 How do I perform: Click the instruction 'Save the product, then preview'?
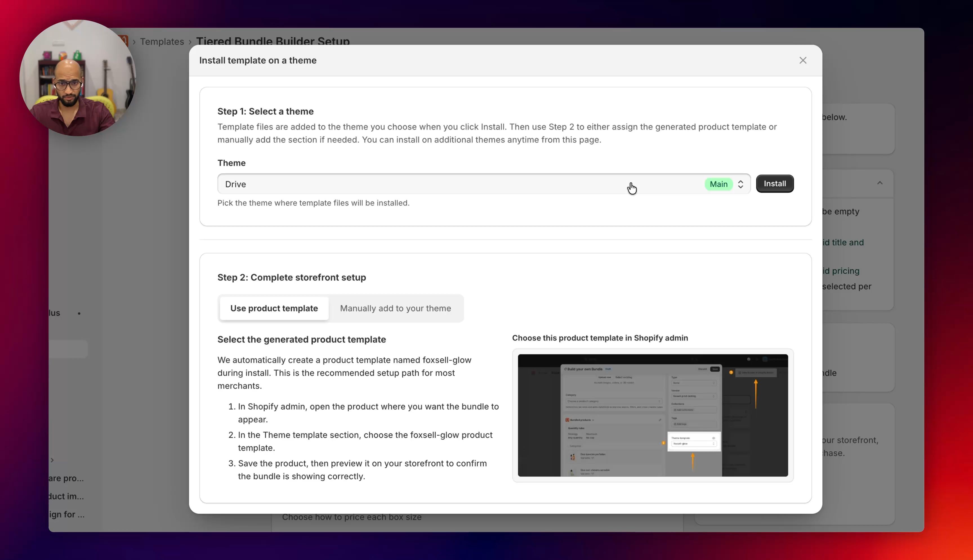tap(362, 470)
